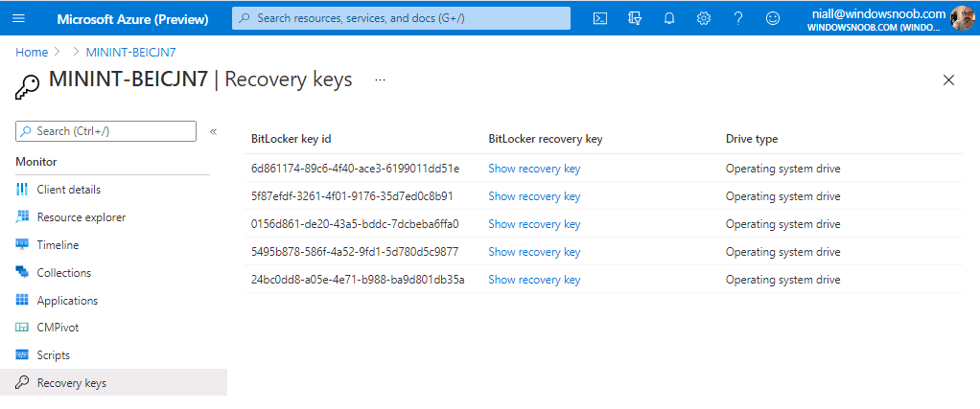
Task: Click the user profile avatar
Action: [x=962, y=18]
